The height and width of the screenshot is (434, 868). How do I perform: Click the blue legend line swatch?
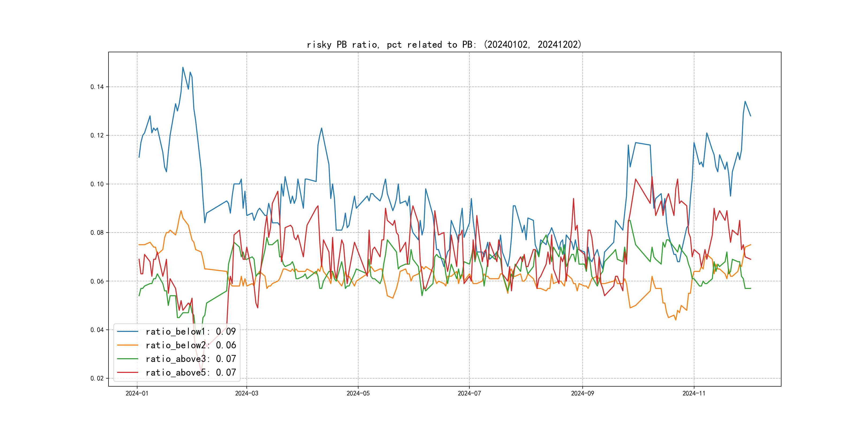coord(127,332)
